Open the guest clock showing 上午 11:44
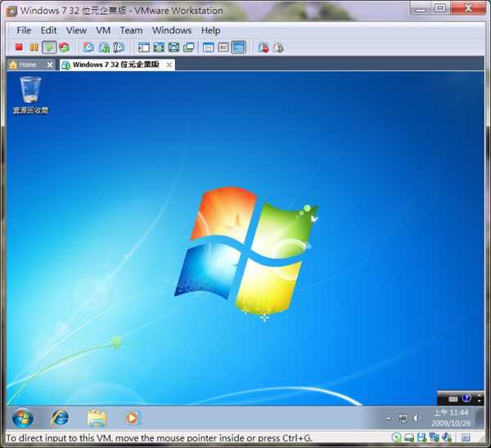 pos(451,418)
